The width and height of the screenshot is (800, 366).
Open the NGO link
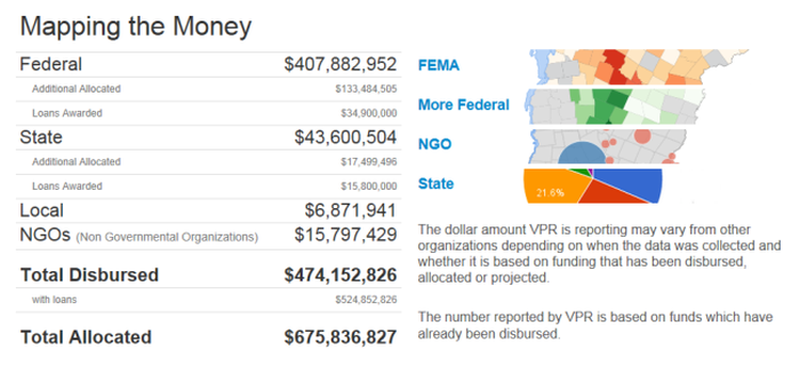click(435, 144)
